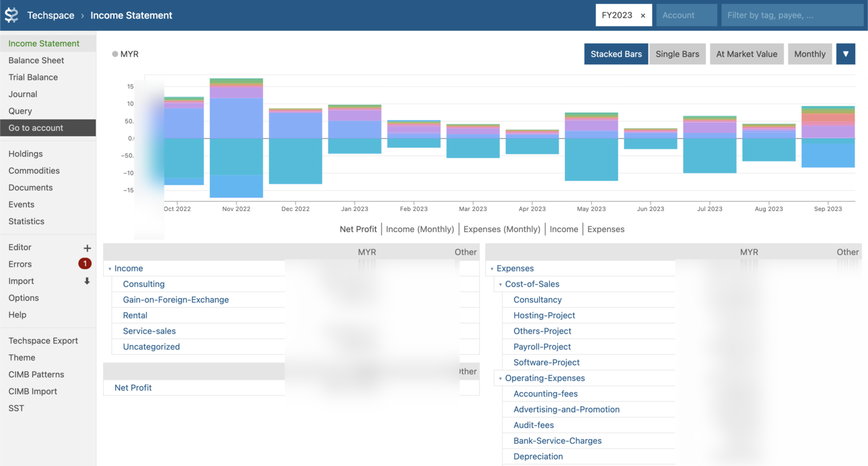The width and height of the screenshot is (868, 466).
Task: Click the Fava beans logo icon
Action: [11, 14]
